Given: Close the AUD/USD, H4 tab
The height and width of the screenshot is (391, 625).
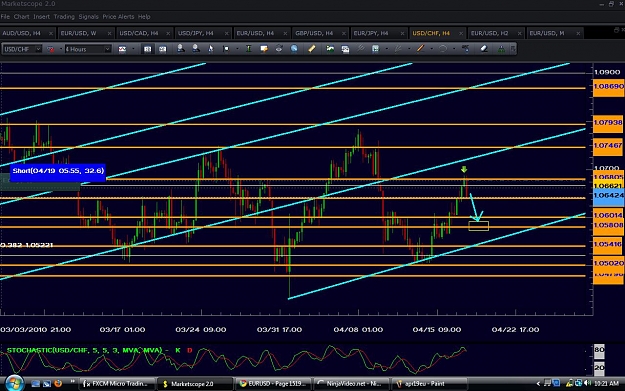Looking at the screenshot, I should [51, 33].
